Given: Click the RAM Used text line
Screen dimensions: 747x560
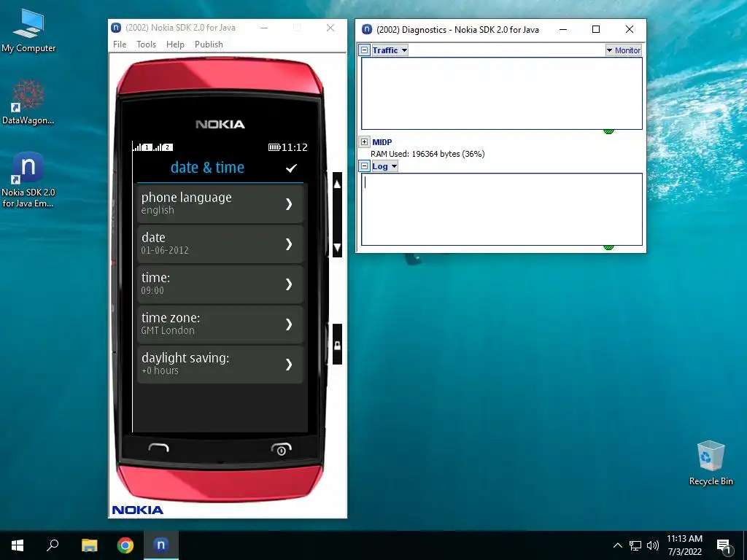Looking at the screenshot, I should (427, 154).
